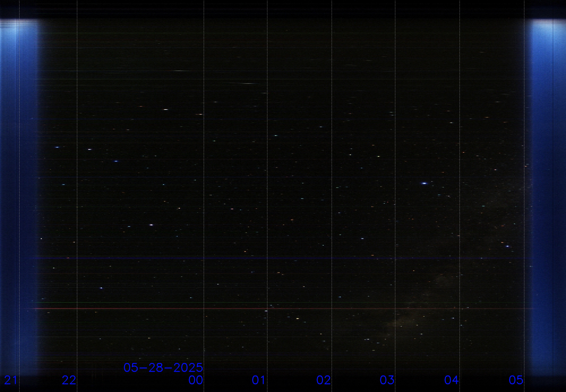The image size is (566, 392).
Task: Click the 01 hour label
Action: (x=259, y=380)
